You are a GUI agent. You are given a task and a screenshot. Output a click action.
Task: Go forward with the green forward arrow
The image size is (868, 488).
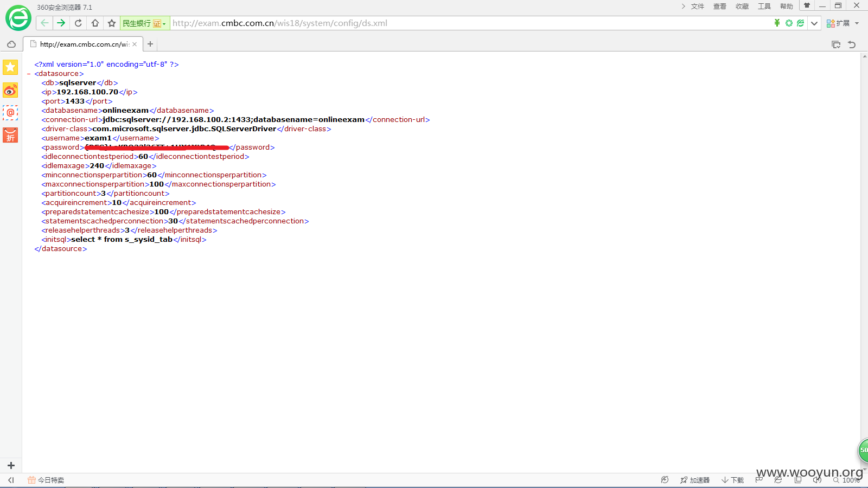tap(61, 23)
